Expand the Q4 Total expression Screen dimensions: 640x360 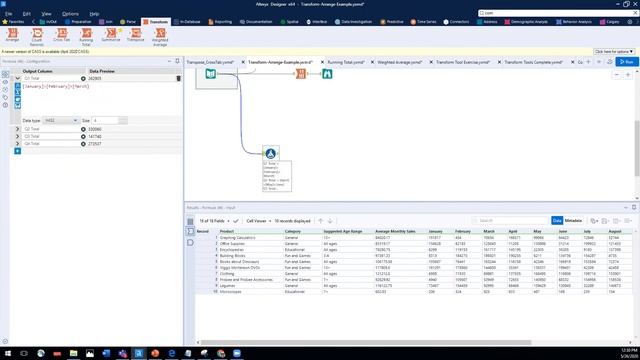(x=18, y=144)
